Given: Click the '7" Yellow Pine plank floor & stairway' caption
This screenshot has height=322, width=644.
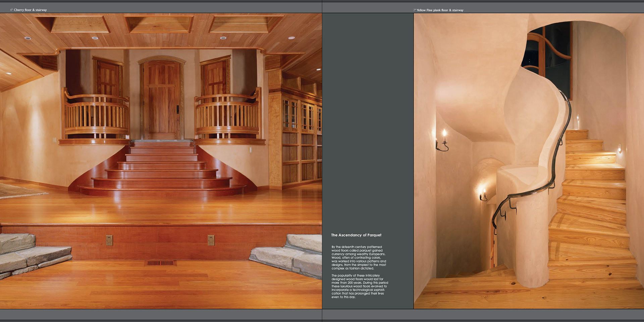Looking at the screenshot, I should (x=438, y=10).
